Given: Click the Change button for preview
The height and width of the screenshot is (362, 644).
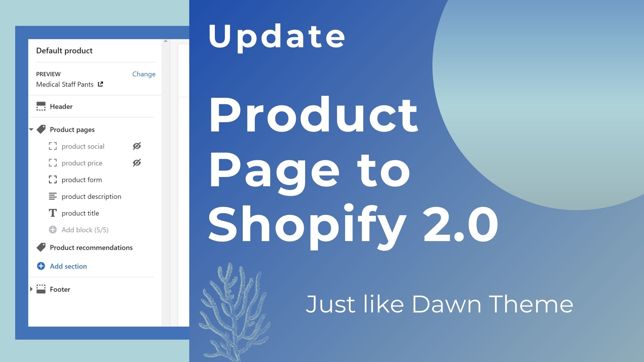Looking at the screenshot, I should coord(144,74).
